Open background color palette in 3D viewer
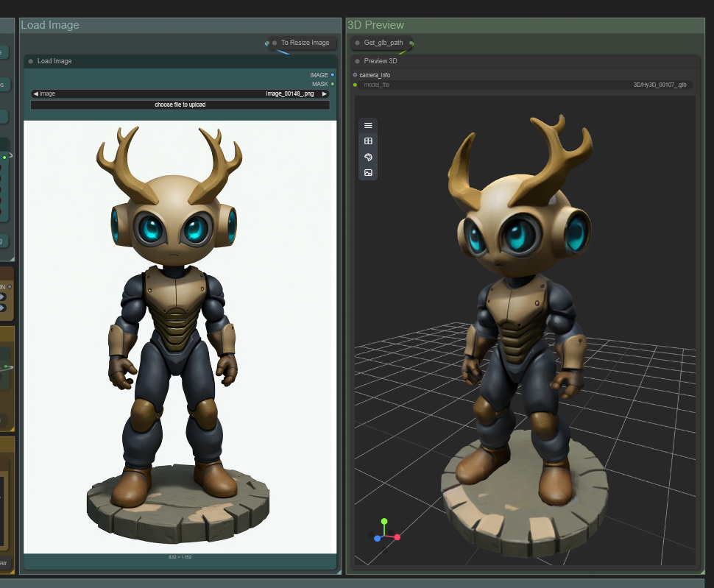This screenshot has height=588, width=714. [368, 157]
